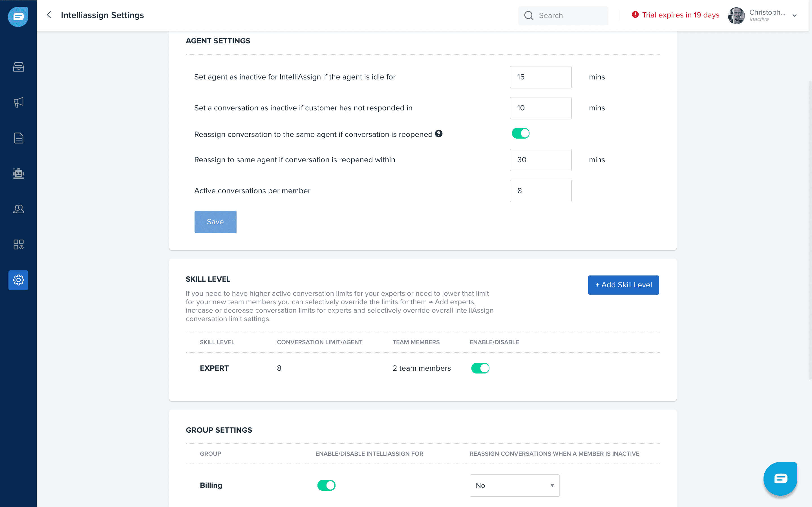Click the Search field in header
Image resolution: width=812 pixels, height=507 pixels.
pos(567,15)
